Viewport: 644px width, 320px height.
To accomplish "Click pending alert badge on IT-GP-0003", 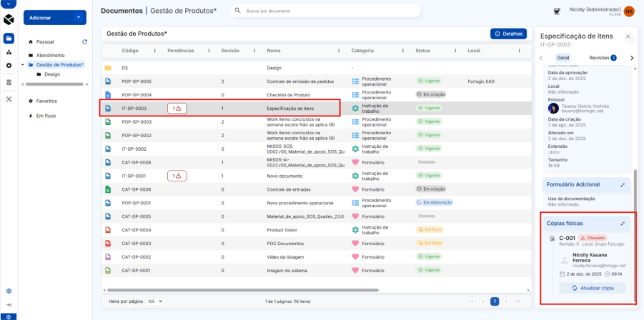I will click(177, 108).
